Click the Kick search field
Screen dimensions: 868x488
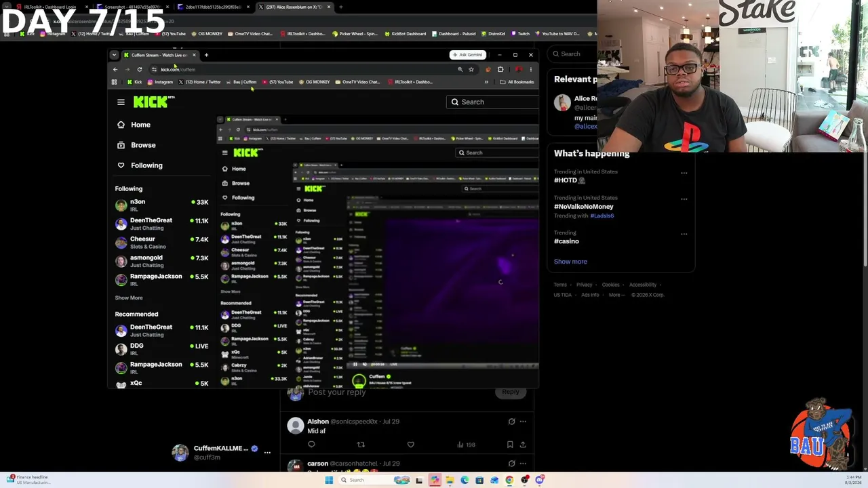pos(493,102)
